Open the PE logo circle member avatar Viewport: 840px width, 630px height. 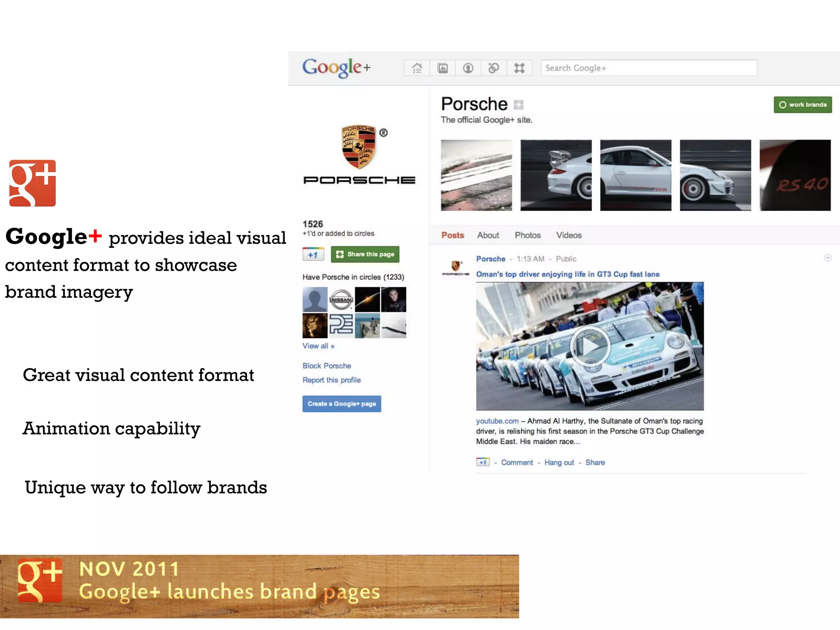click(x=341, y=326)
